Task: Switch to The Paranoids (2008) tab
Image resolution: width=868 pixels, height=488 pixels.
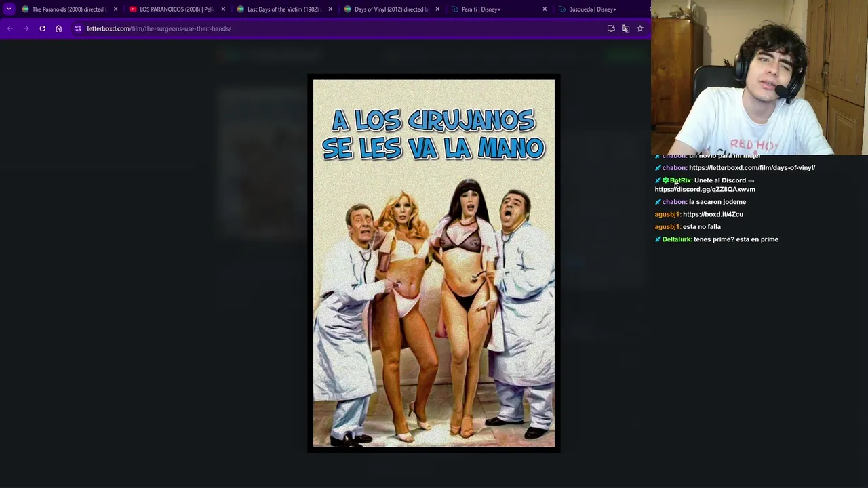Action: (64, 9)
